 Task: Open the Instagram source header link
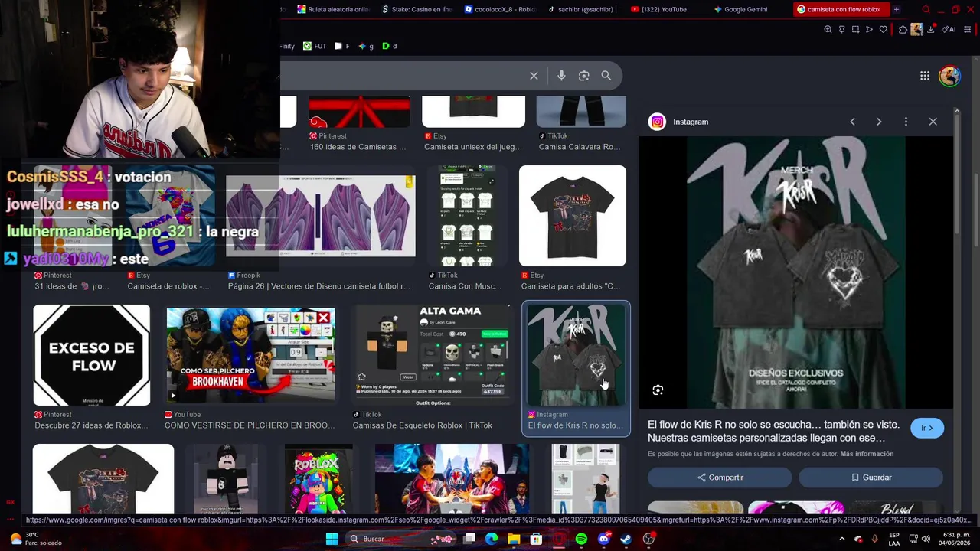tap(679, 122)
